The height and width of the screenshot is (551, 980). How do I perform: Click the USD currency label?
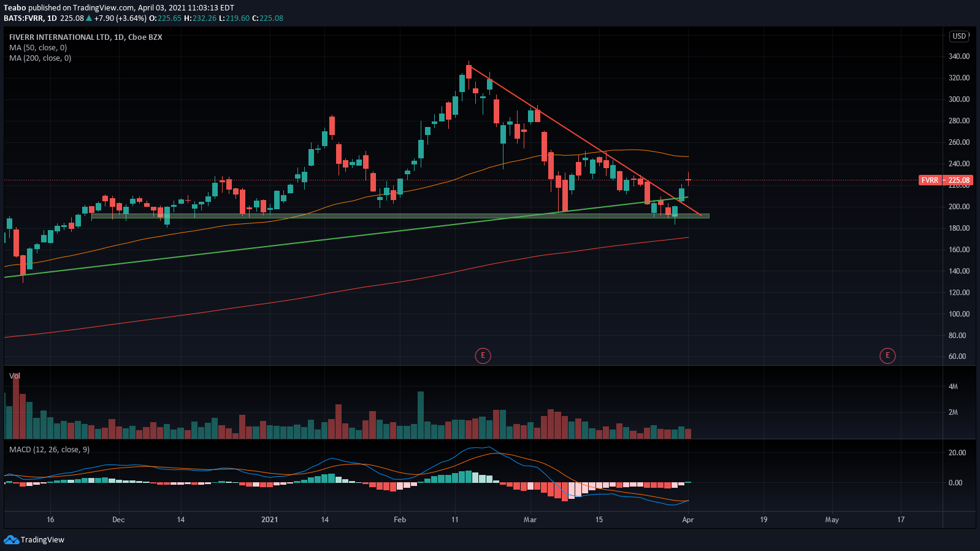pos(959,36)
